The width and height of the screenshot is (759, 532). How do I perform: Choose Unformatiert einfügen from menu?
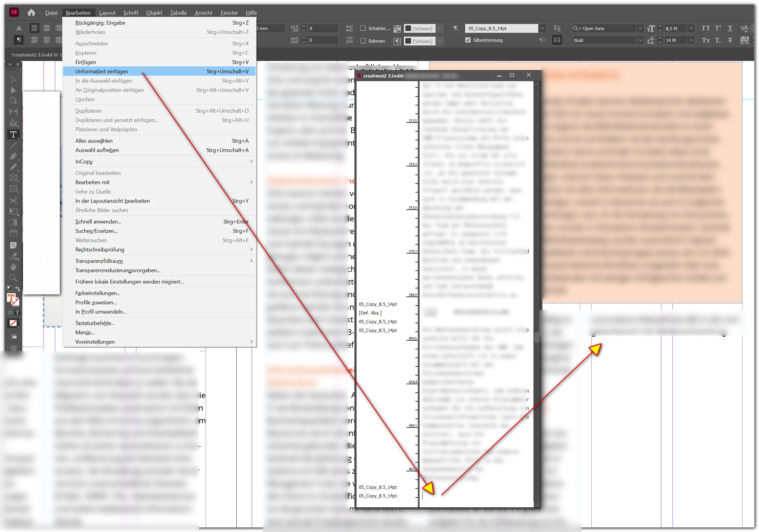(102, 71)
